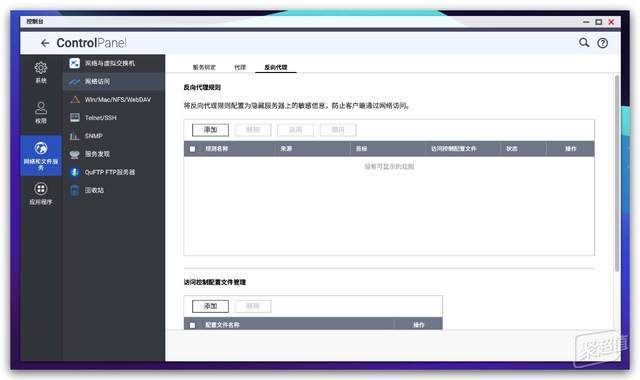Click 添加 in reverse proxy rules
640x380 pixels.
pos(210,130)
